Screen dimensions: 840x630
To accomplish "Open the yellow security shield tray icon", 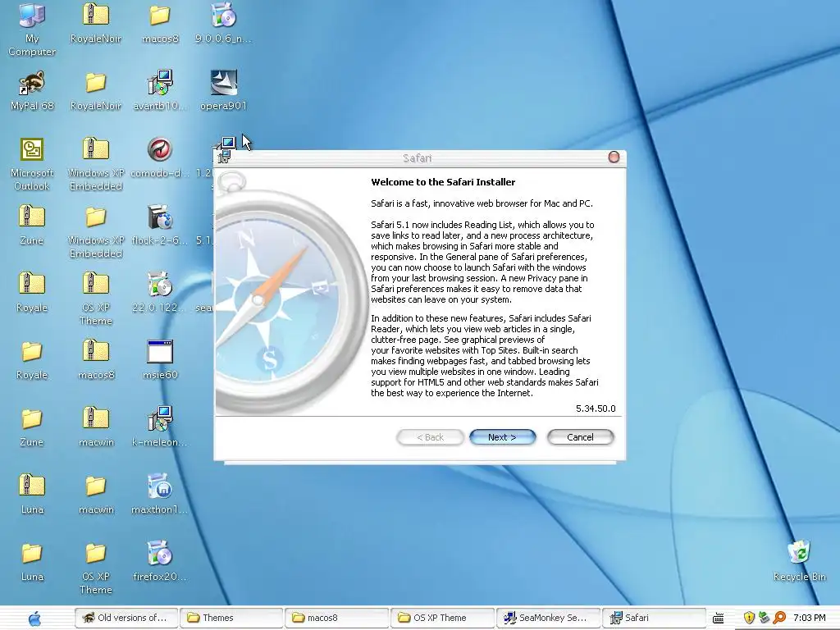I will click(749, 618).
